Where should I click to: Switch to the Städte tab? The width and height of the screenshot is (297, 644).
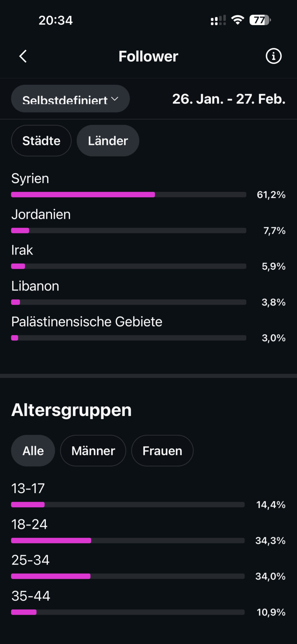click(x=41, y=141)
